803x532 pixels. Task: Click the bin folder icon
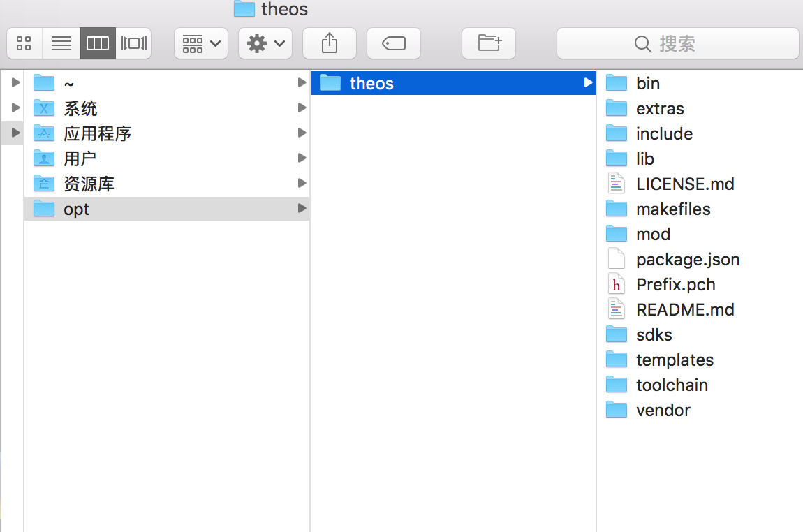616,82
